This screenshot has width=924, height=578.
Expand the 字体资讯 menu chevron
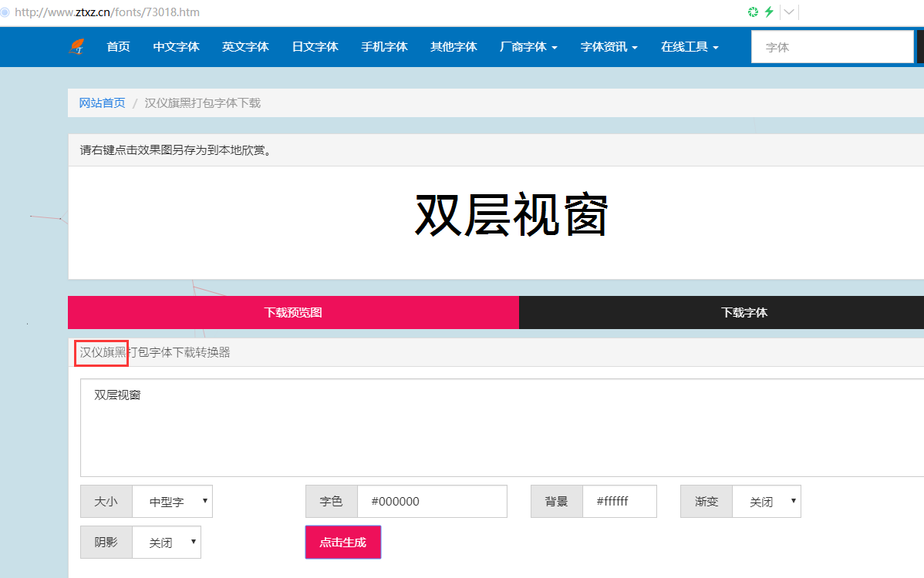(x=634, y=46)
